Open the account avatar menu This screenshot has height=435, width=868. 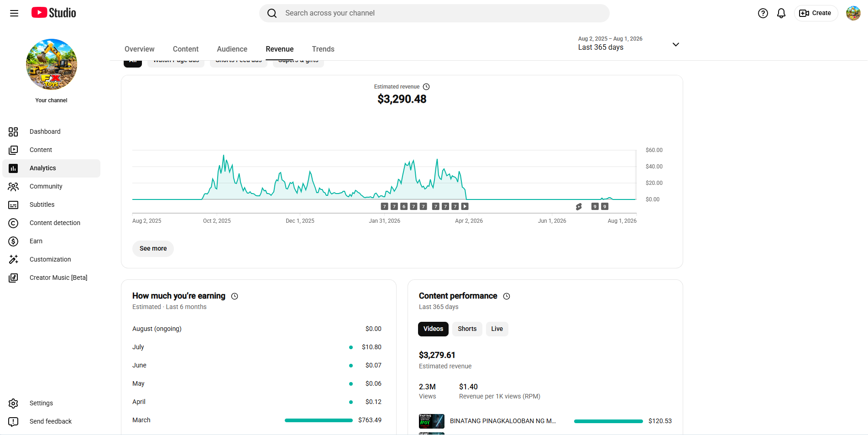point(853,13)
